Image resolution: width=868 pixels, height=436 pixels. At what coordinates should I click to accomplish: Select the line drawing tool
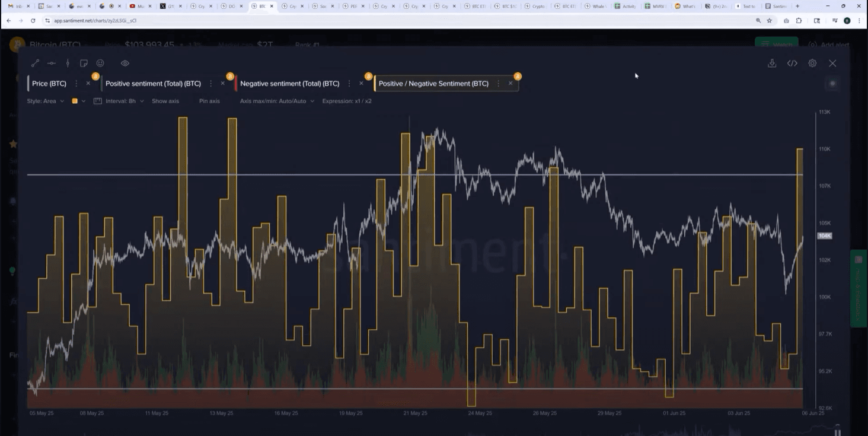point(35,63)
